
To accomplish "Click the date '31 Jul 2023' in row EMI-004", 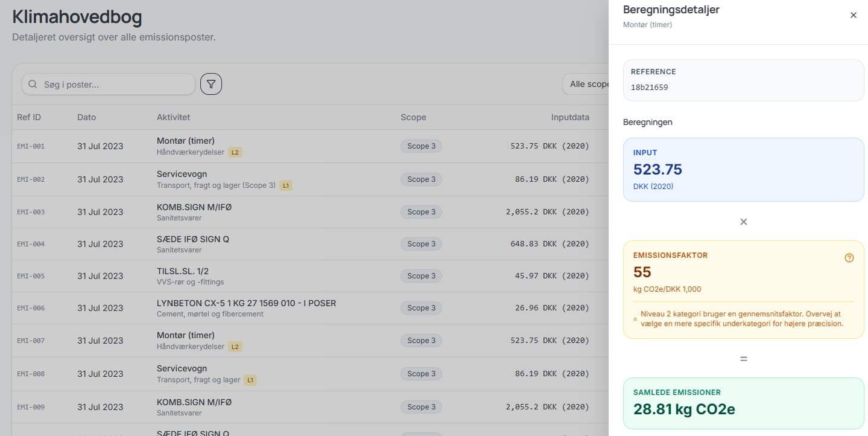I will [x=100, y=244].
